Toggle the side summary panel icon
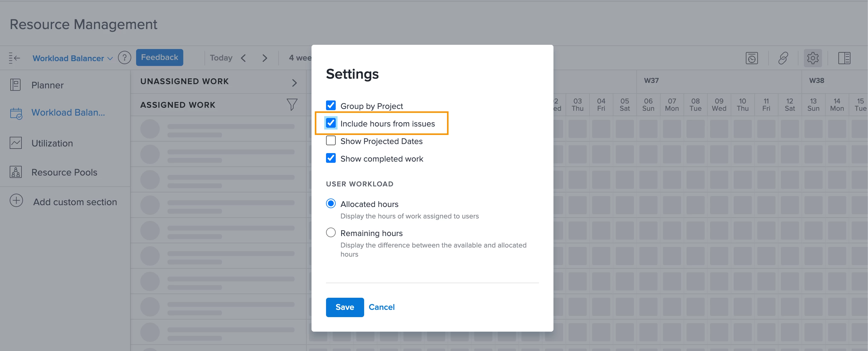Image resolution: width=868 pixels, height=351 pixels. [844, 58]
